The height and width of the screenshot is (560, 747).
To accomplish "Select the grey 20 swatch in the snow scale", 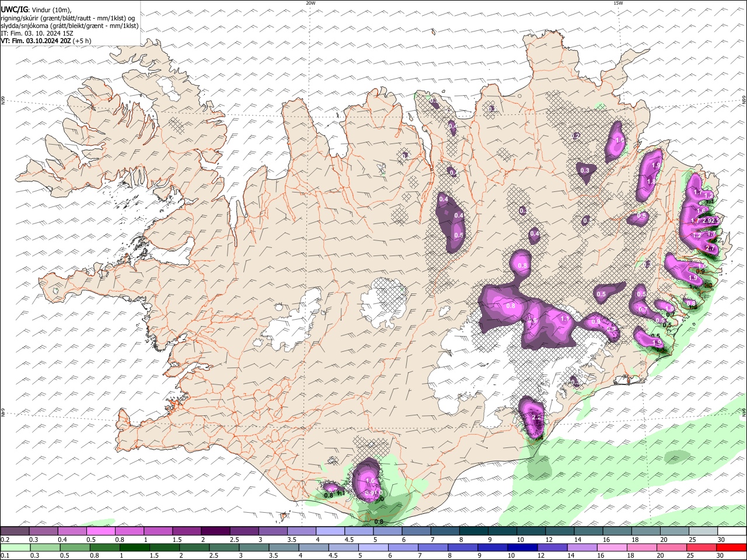I will tap(674, 531).
